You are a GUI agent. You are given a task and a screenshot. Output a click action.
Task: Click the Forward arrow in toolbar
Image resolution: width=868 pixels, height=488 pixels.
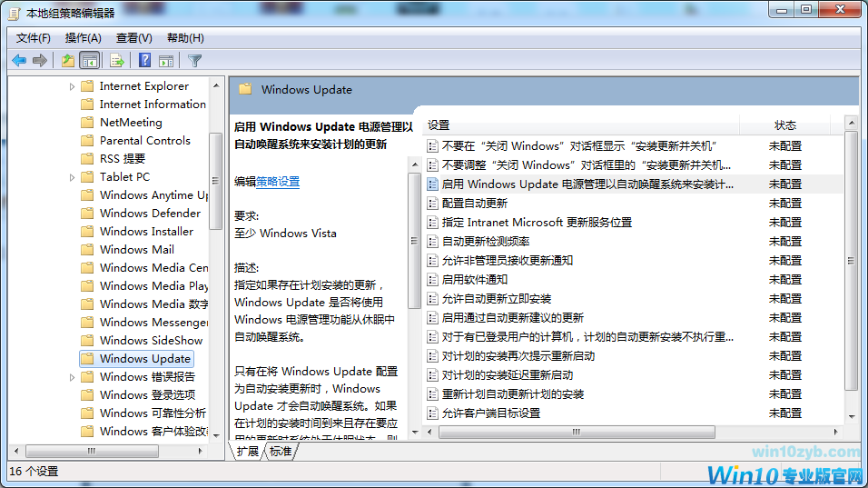pos(40,61)
